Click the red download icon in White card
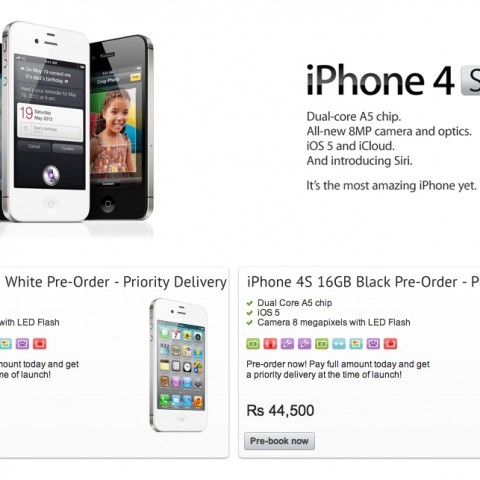The width and height of the screenshot is (480, 480). point(40,344)
